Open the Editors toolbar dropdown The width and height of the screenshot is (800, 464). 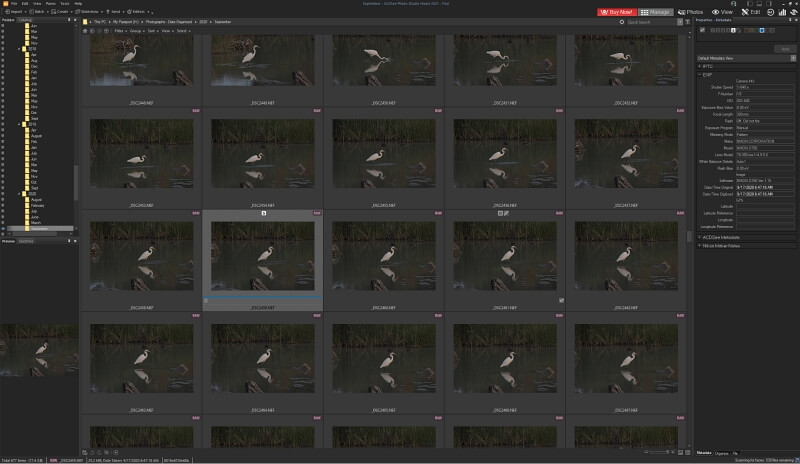137,11
